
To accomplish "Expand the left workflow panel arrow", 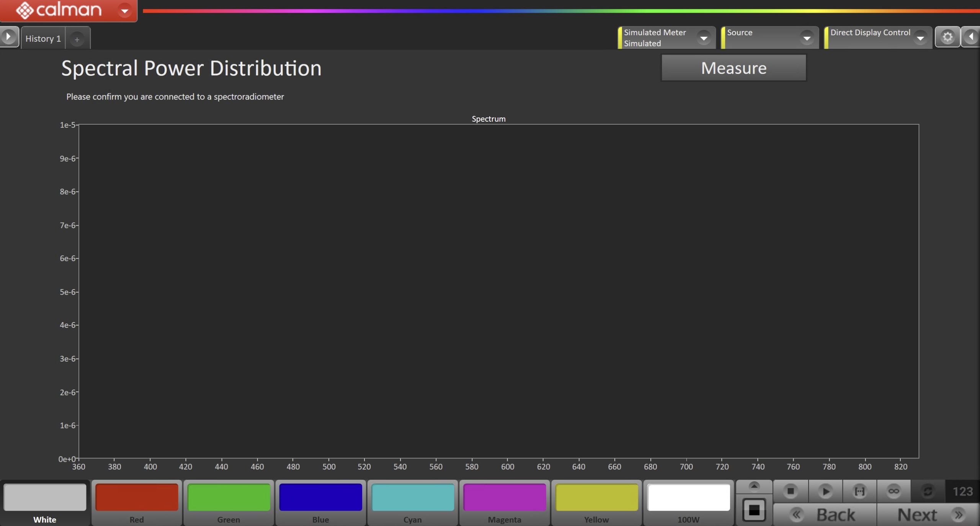I will coord(8,37).
